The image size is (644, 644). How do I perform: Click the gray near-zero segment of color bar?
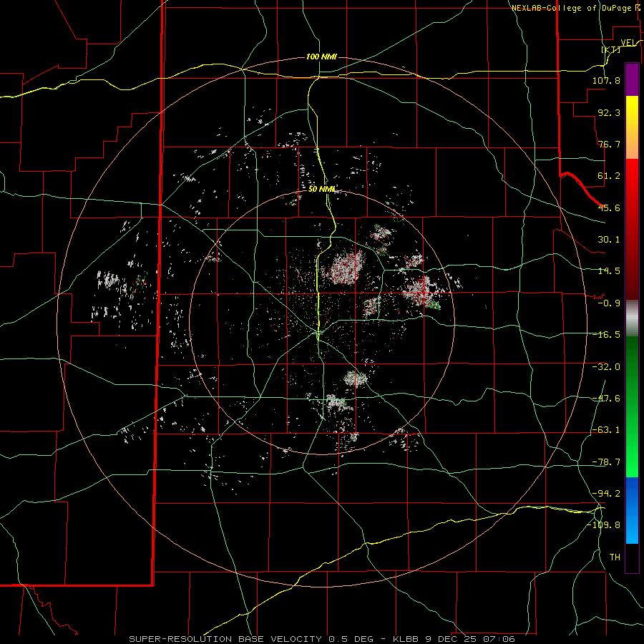[632, 318]
